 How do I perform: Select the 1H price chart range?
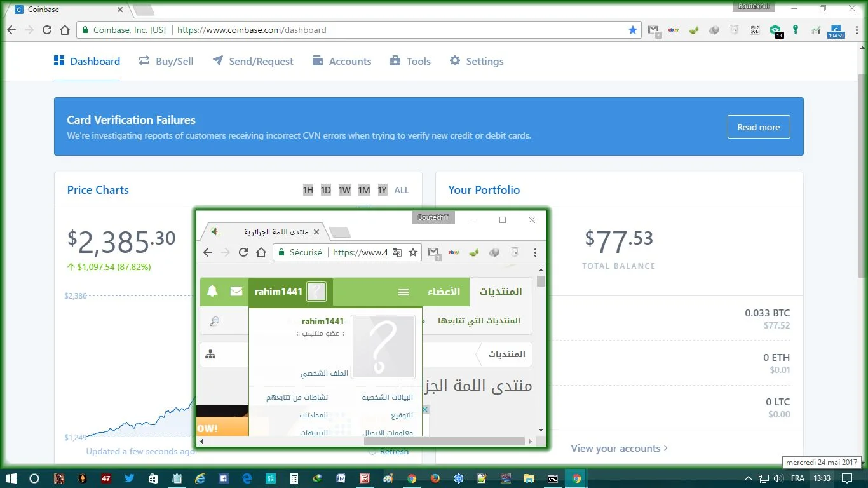coord(308,190)
